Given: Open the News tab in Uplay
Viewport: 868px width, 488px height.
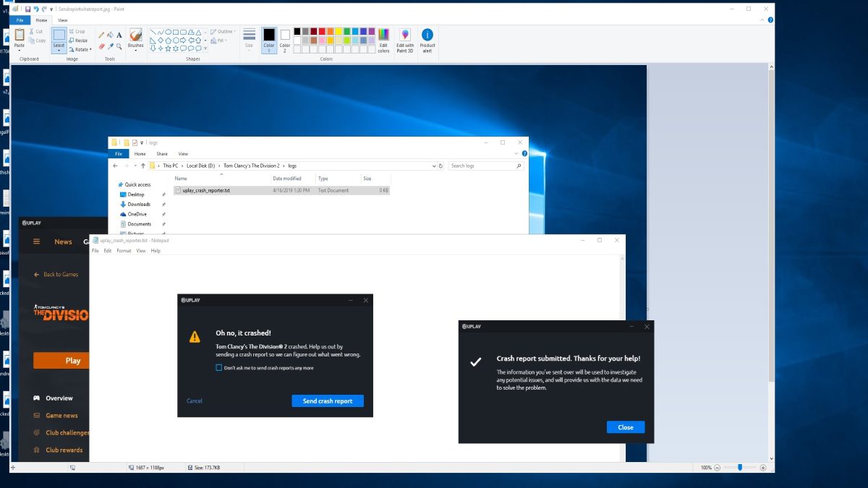Looking at the screenshot, I should [64, 241].
